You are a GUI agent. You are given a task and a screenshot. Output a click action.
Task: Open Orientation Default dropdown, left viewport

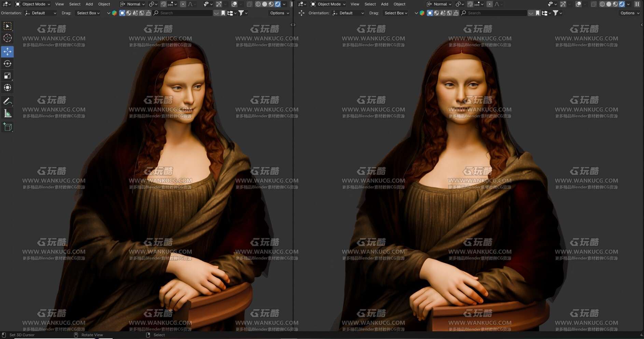pos(40,13)
